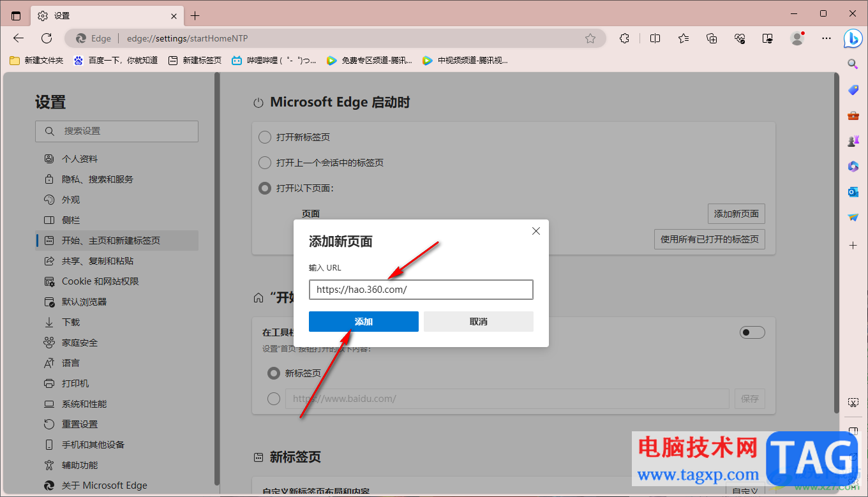This screenshot has width=868, height=497.
Task: Select the 打开以下页面 radio option
Action: click(265, 188)
